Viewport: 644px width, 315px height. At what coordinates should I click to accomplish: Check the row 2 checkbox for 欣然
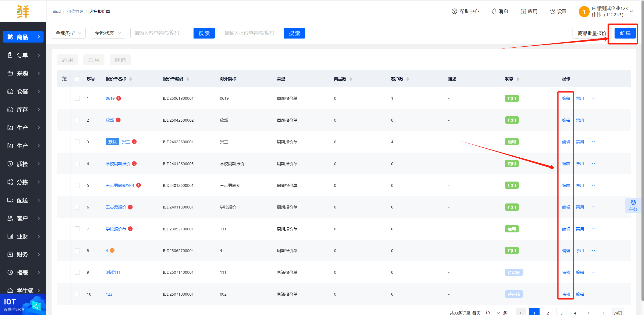tap(77, 120)
